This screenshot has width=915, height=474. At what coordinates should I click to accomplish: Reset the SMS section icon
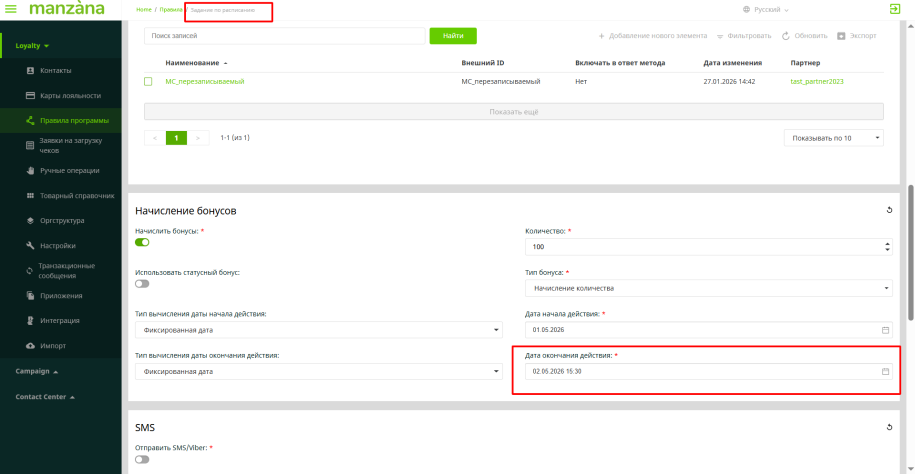[889, 427]
